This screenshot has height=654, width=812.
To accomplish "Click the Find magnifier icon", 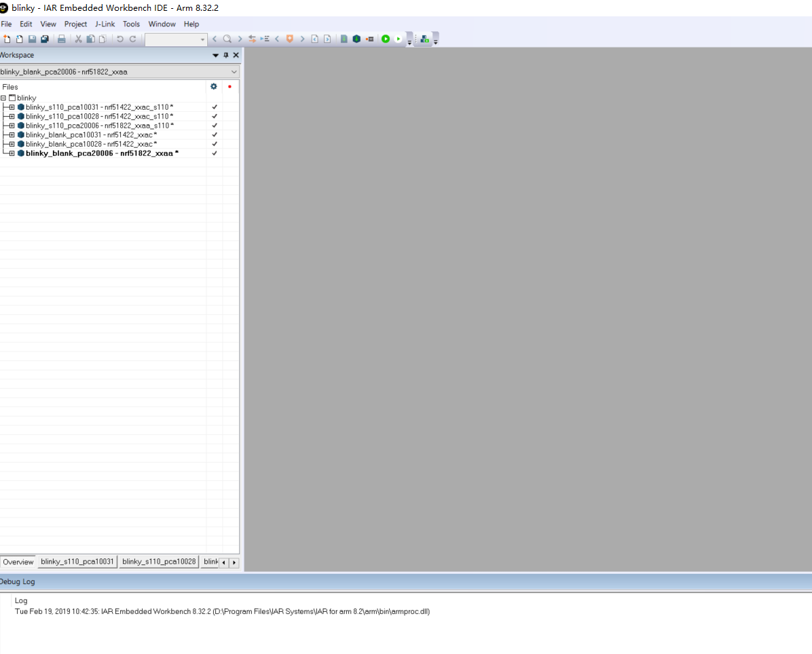I will (227, 39).
